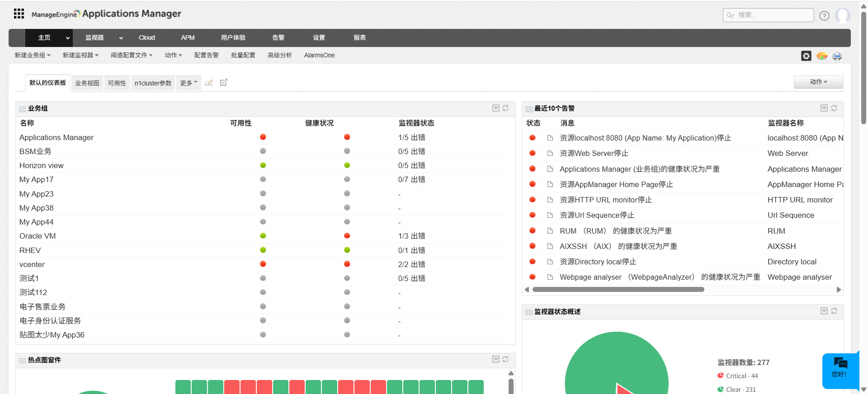Open the Oracle VM business group
Viewport: 868px width, 394px height.
38,236
